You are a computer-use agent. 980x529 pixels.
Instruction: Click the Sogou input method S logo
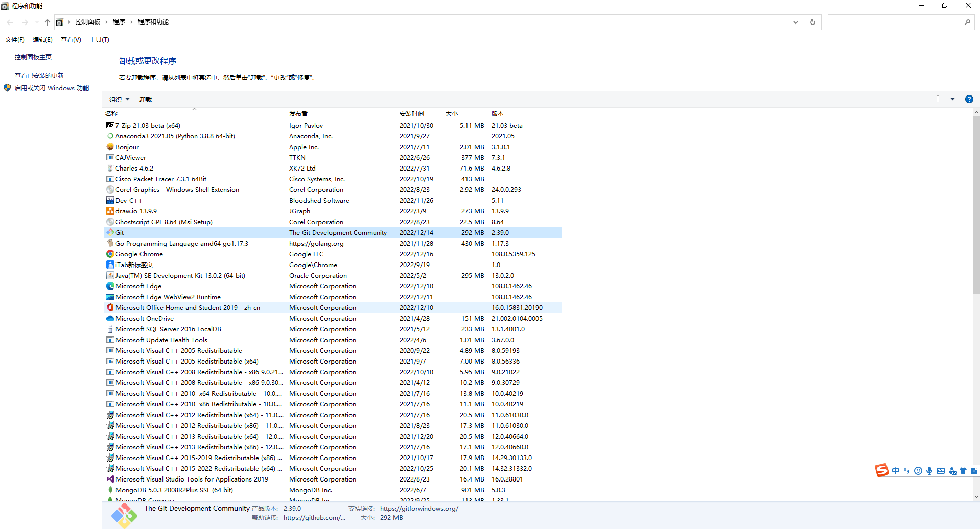pos(882,470)
